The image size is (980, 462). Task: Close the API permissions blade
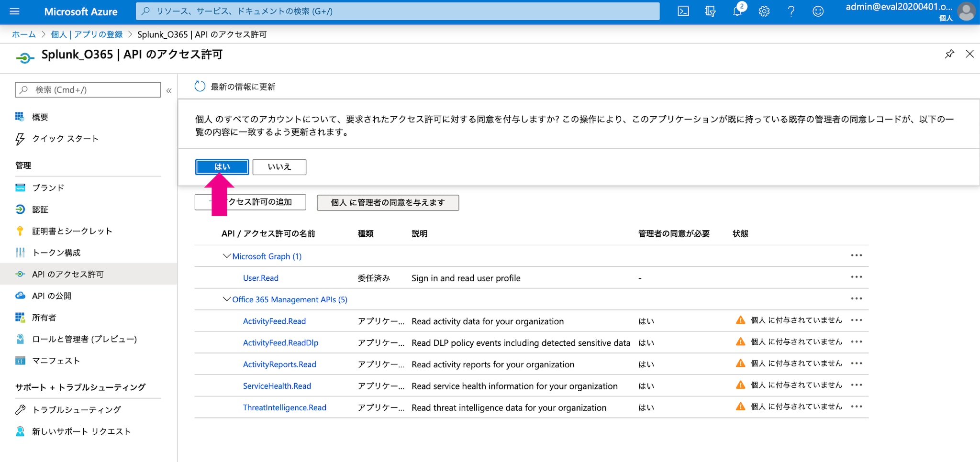[x=970, y=54]
